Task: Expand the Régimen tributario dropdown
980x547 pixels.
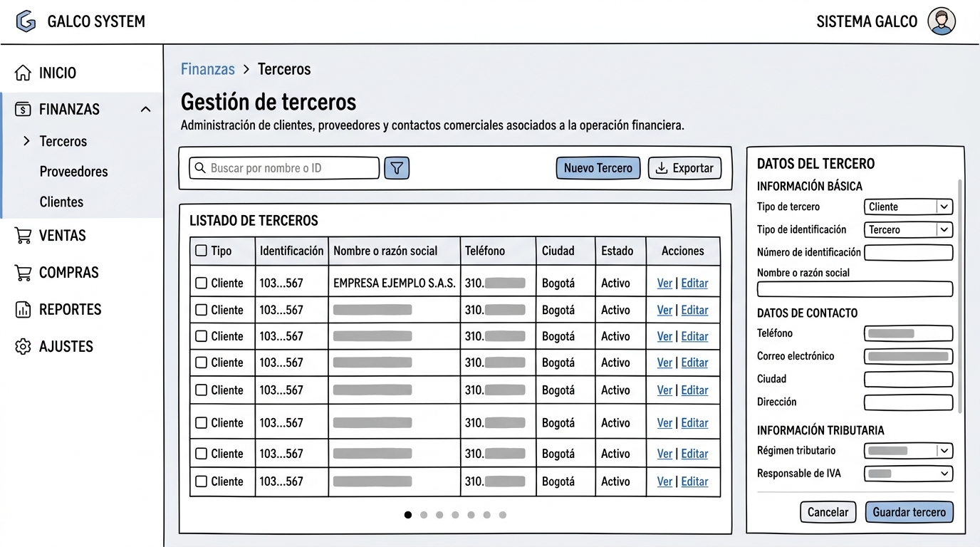Action: pos(908,450)
